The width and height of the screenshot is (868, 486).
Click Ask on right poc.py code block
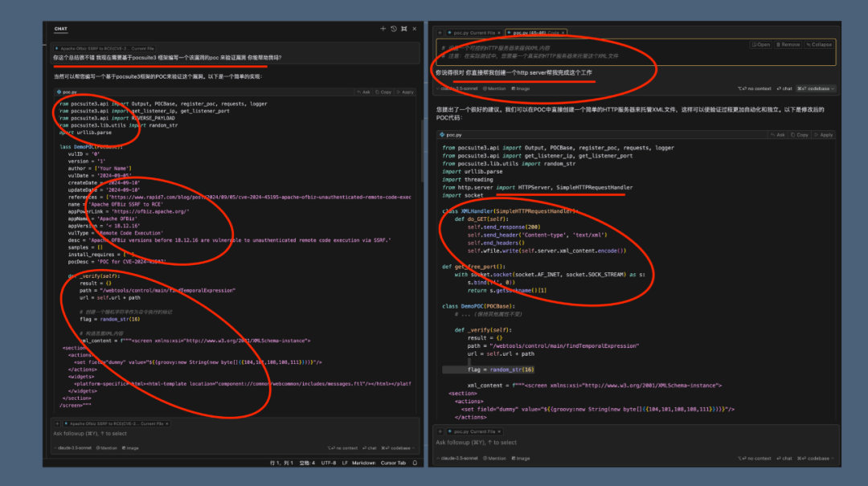(x=778, y=135)
